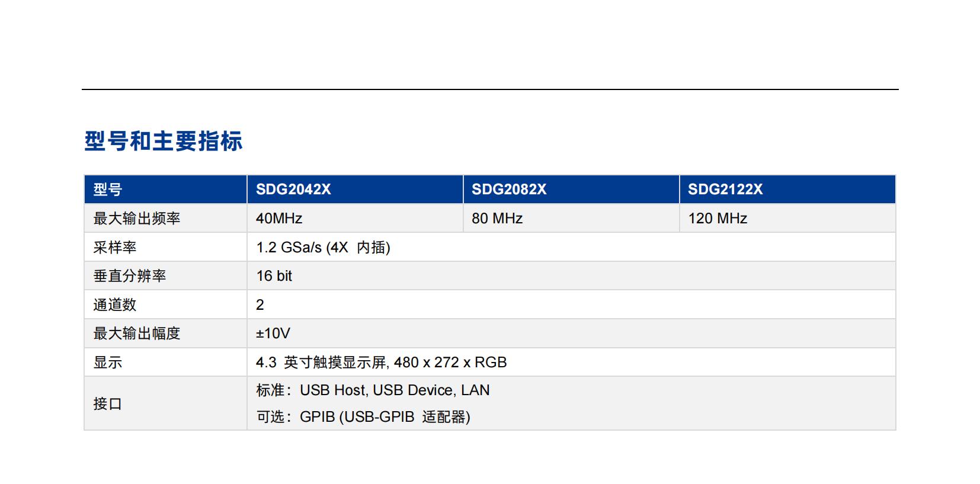Click the 垂直分辨率 row label
This screenshot has width=980, height=484.
pos(130,276)
